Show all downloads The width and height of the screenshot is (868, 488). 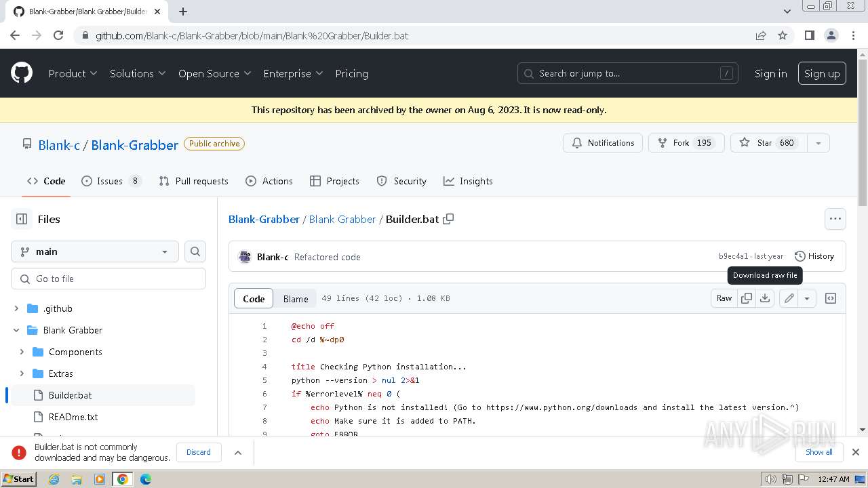(819, 452)
